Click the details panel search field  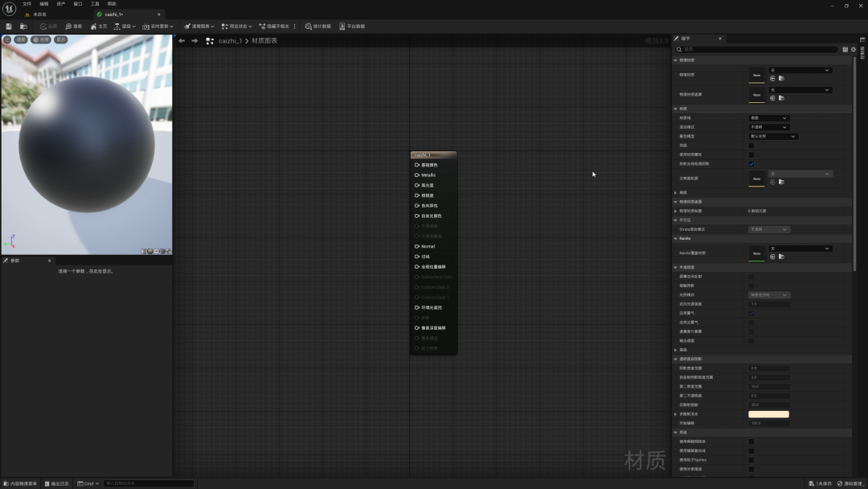coord(756,49)
